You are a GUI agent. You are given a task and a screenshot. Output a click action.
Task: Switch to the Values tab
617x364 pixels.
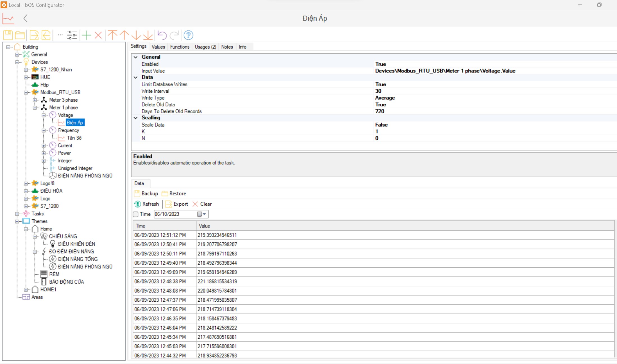click(158, 47)
